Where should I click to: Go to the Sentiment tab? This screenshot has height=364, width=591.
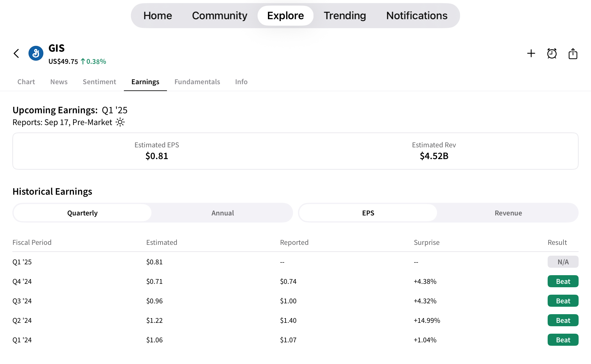click(99, 82)
